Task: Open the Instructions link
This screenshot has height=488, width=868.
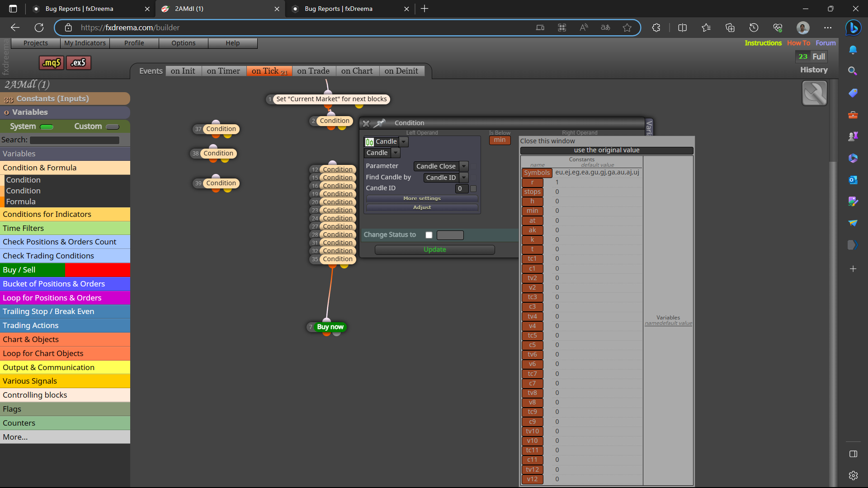Action: pos(763,43)
